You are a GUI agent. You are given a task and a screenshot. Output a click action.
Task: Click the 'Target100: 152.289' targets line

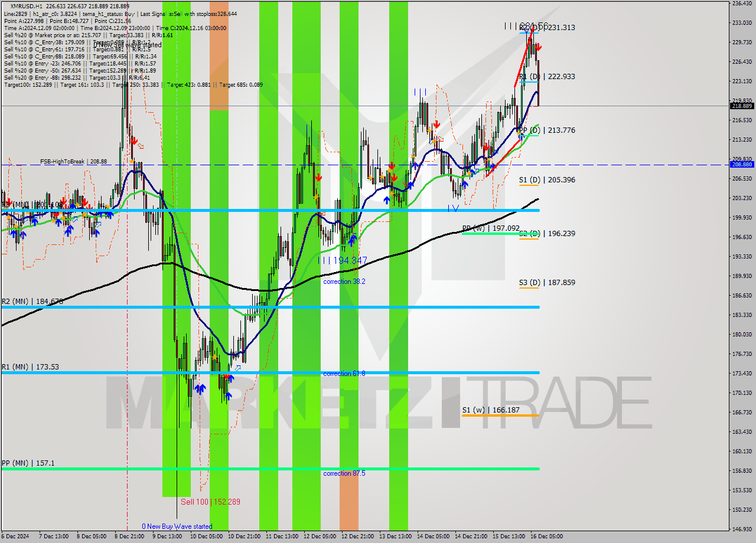[x=133, y=84]
